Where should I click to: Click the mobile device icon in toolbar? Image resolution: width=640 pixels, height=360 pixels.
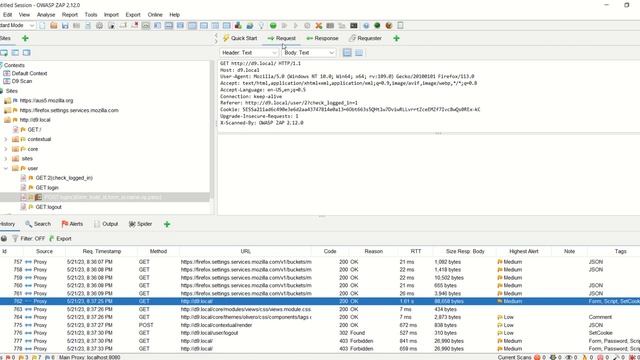[400, 25]
